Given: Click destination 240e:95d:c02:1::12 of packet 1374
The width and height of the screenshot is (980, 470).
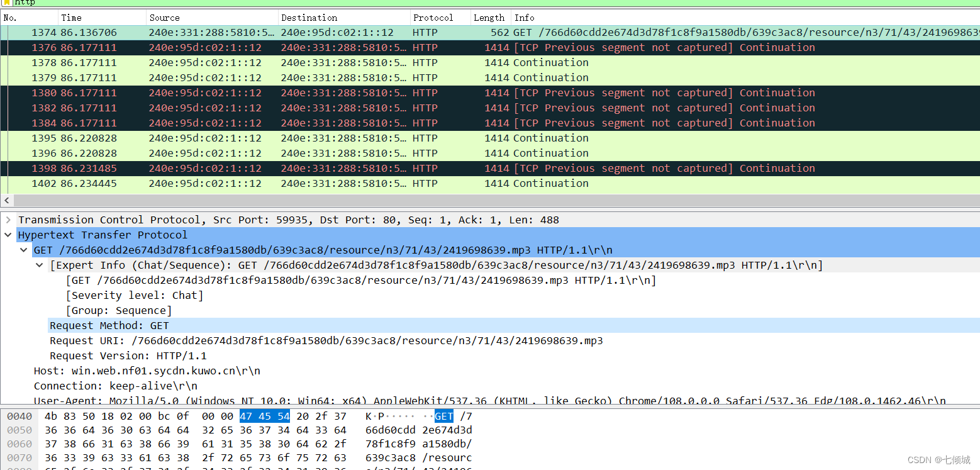Looking at the screenshot, I should 337,33.
